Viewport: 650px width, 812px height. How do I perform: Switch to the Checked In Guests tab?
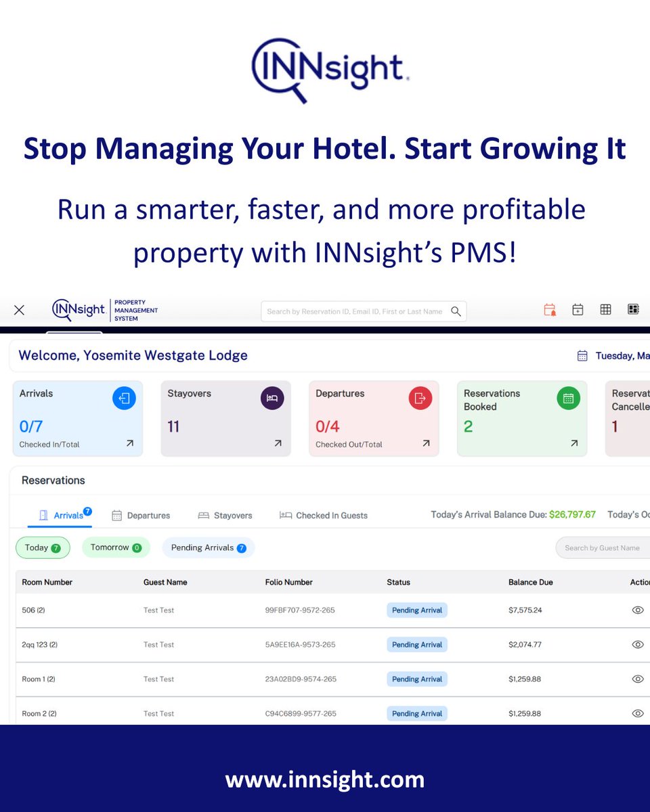(324, 516)
